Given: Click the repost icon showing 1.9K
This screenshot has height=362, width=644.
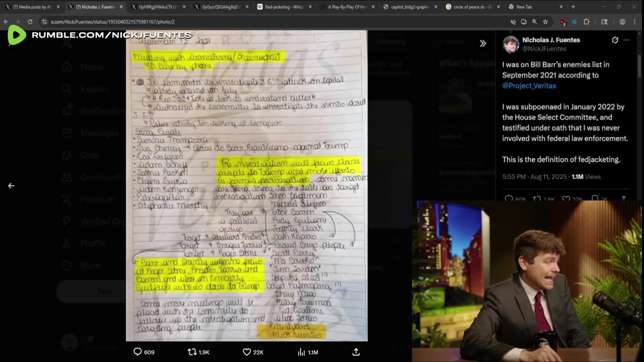Looking at the screenshot, I should coord(192,352).
